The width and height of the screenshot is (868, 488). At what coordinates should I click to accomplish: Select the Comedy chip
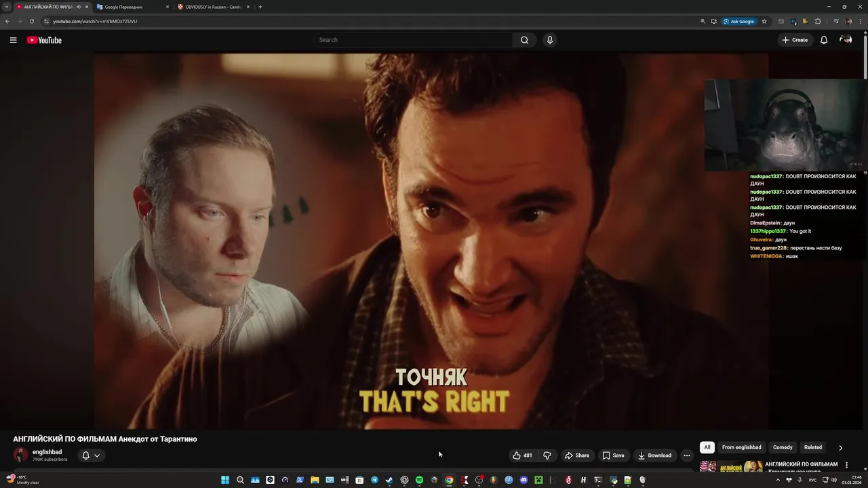(x=783, y=447)
